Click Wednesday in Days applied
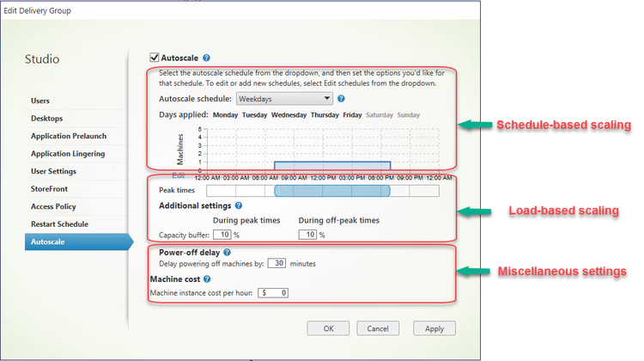The height and width of the screenshot is (361, 644). pos(289,115)
